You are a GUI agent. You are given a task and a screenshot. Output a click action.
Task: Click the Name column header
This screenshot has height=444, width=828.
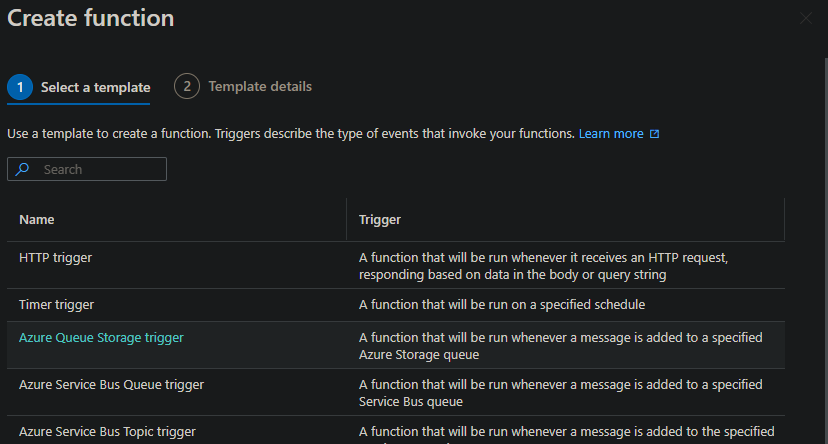pos(36,220)
